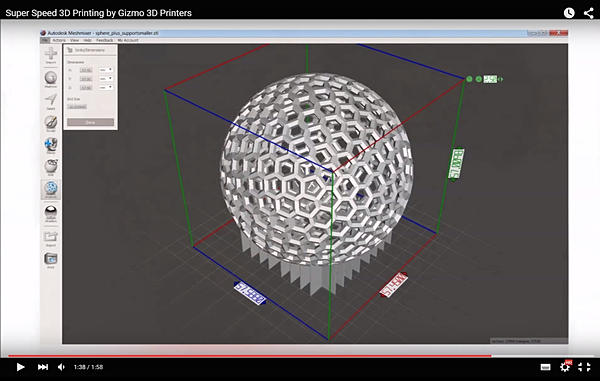Image resolution: width=600 pixels, height=381 pixels.
Task: Open the Edit tool in sidebar
Action: (x=51, y=167)
